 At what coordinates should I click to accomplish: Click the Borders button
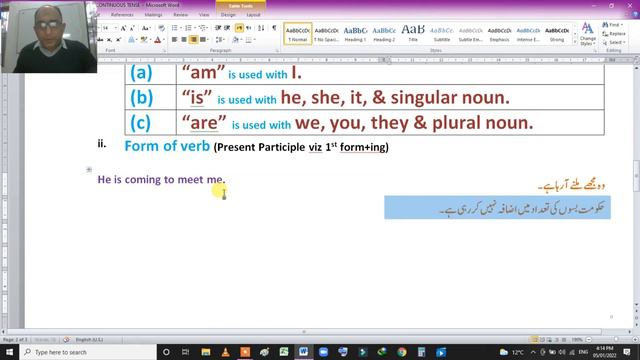pos(248,40)
